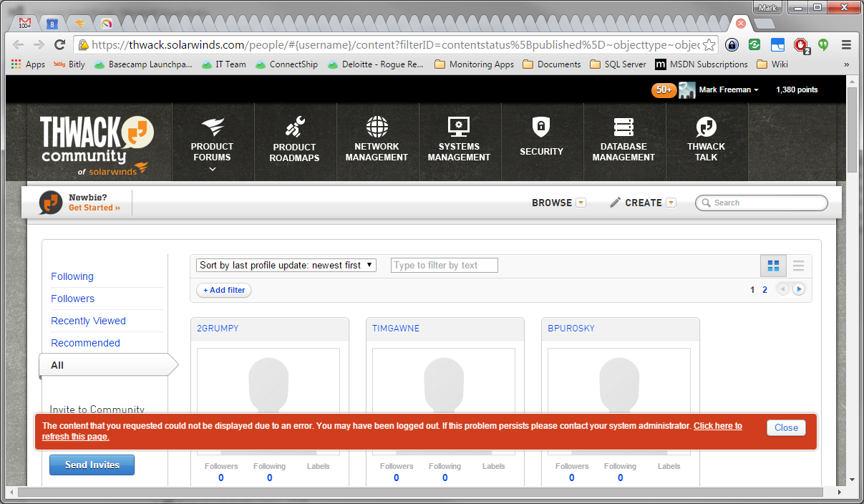Open the SQL Server bookmark folder

click(x=618, y=64)
